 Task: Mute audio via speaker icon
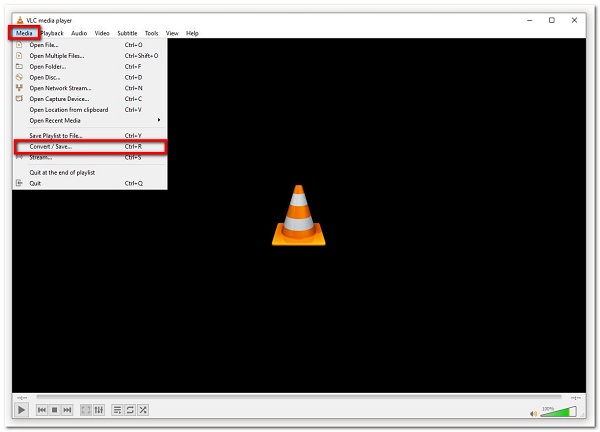(x=533, y=413)
